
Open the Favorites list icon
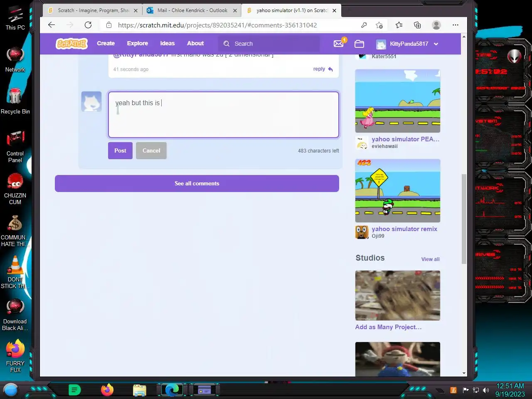point(399,25)
